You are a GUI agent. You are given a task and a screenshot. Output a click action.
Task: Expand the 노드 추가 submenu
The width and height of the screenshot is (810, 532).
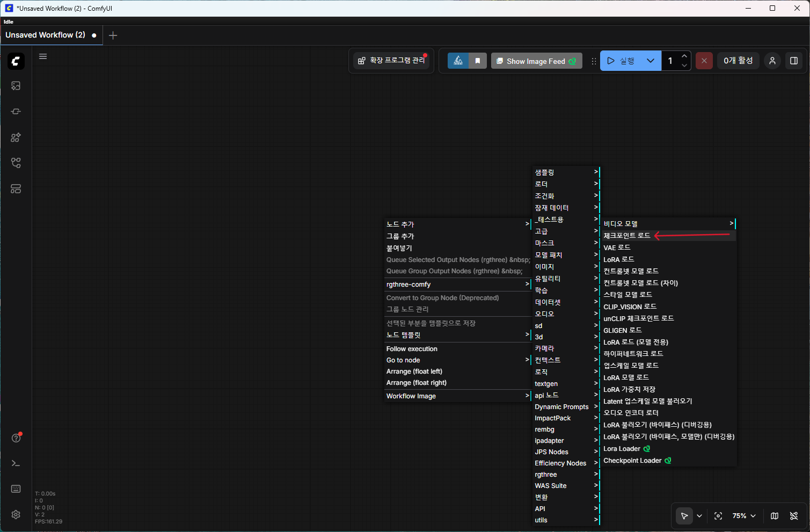[458, 224]
